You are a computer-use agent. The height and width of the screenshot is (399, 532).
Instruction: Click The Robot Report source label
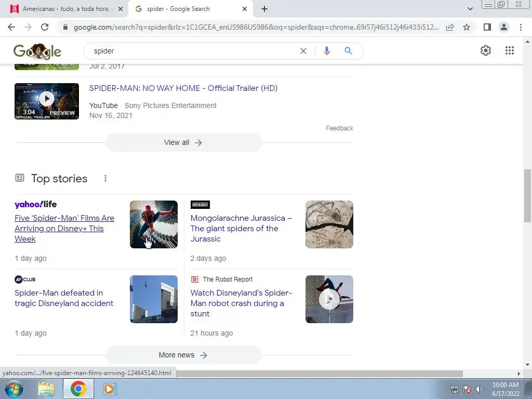point(228,279)
